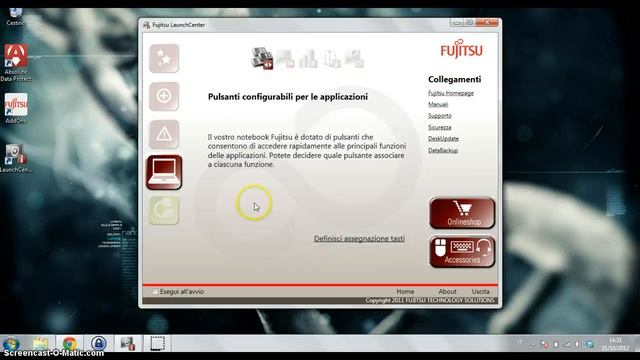Image resolution: width=640 pixels, height=360 pixels.
Task: Open the Supporto link
Action: tap(440, 116)
